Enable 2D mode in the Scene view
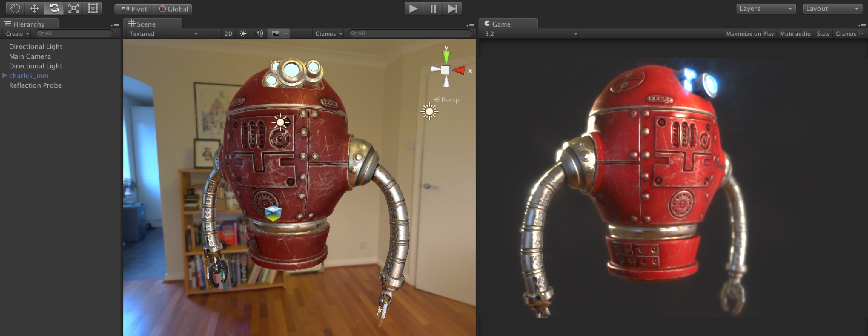 pos(228,33)
